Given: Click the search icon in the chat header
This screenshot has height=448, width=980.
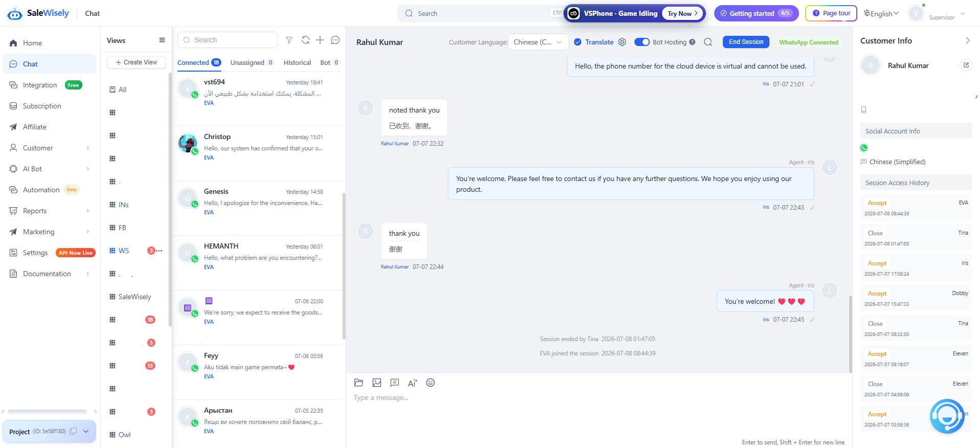Looking at the screenshot, I should coord(708,42).
